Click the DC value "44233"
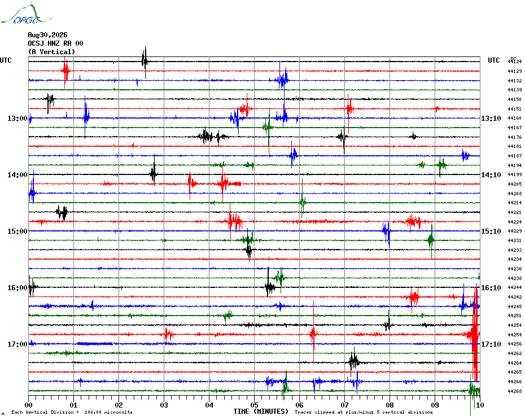Screen dimensions: 525x420 (515, 250)
